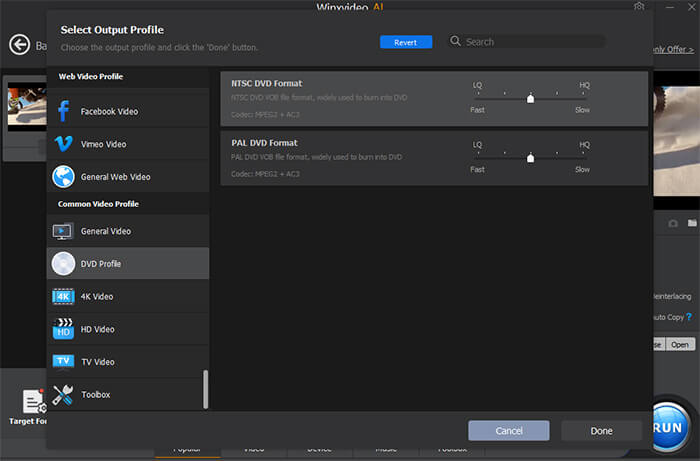This screenshot has width=700, height=461.
Task: Select the 4K Video icon
Action: pos(64,296)
